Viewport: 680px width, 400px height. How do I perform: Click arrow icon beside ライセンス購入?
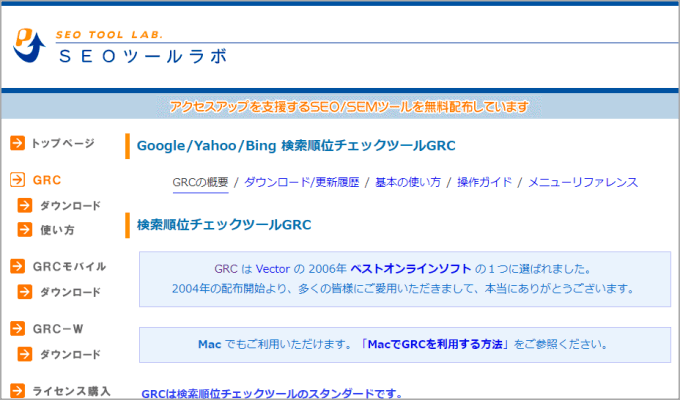(x=17, y=390)
